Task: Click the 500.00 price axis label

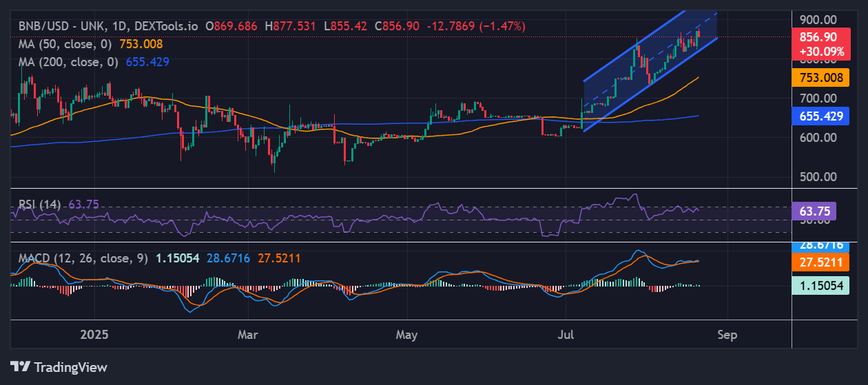Action: pos(818,176)
